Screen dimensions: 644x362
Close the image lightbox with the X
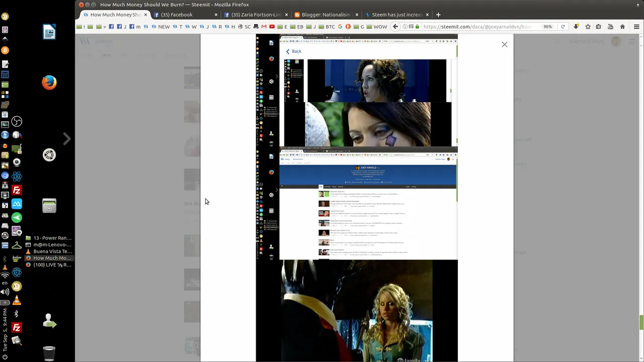pos(505,44)
